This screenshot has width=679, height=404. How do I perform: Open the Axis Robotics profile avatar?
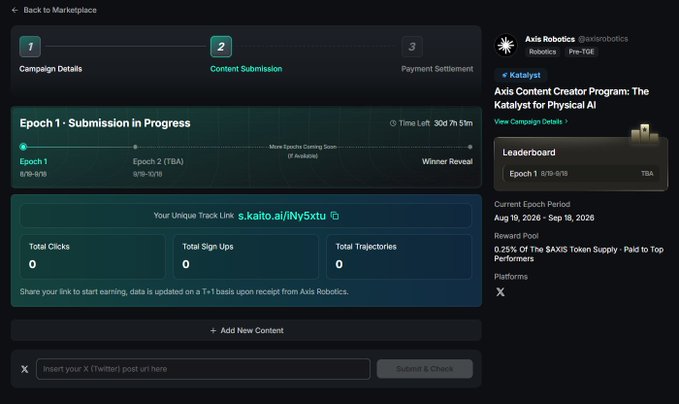click(x=505, y=45)
